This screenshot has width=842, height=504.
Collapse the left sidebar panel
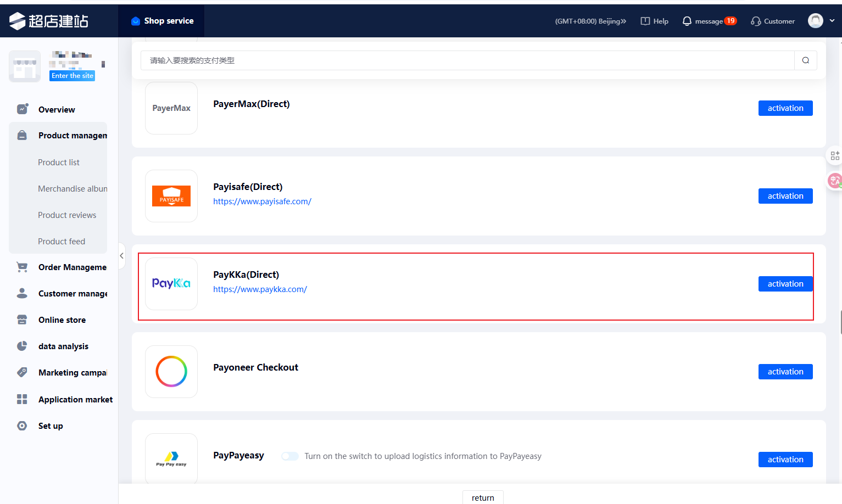point(121,256)
